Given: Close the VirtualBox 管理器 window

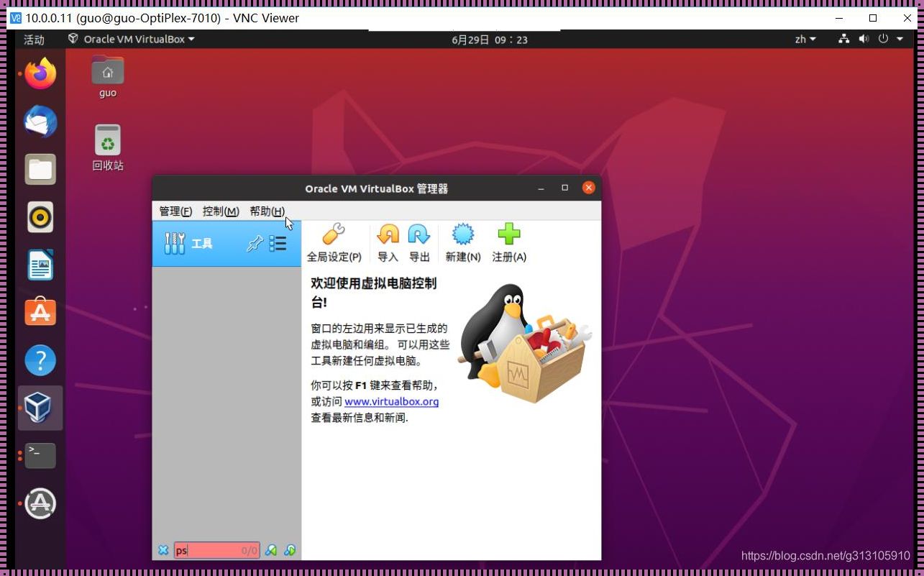Looking at the screenshot, I should pyautogui.click(x=589, y=188).
